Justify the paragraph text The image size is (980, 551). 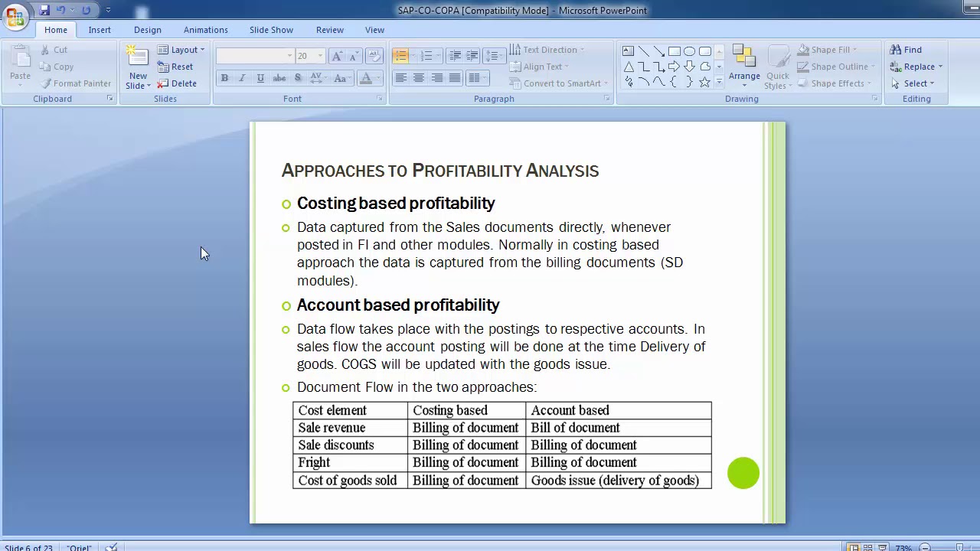coord(455,78)
